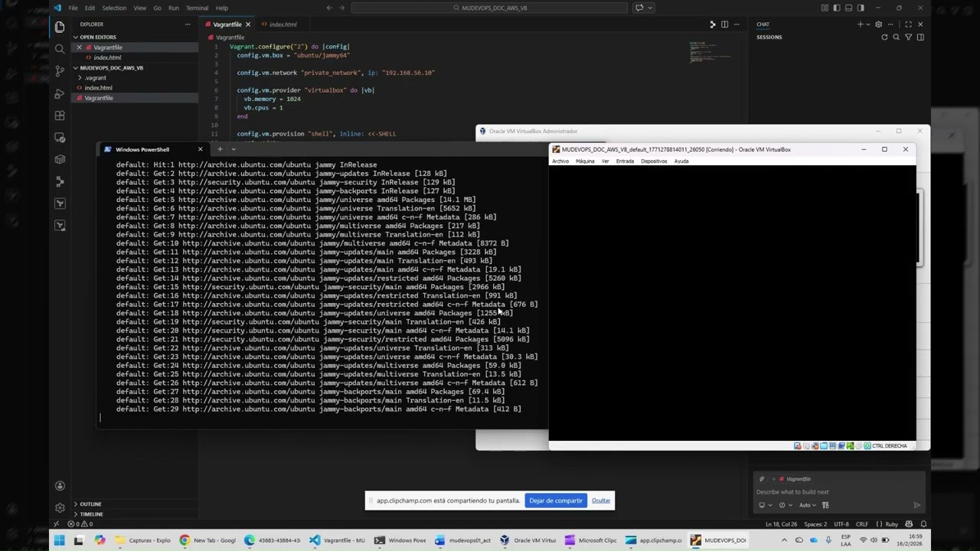
Task: Open Microsoft Clipchamp from the taskbar
Action: coord(590,540)
